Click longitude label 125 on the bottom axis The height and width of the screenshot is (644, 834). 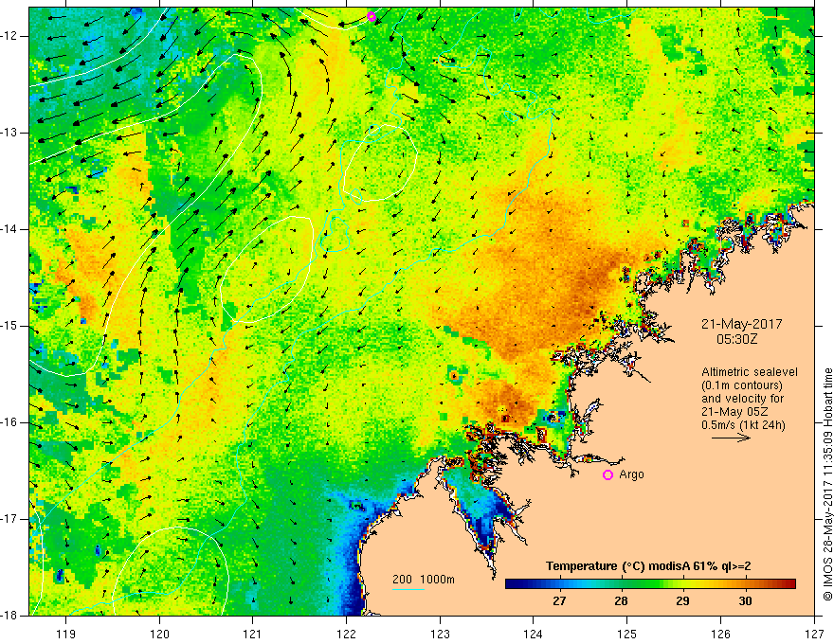[x=627, y=634]
